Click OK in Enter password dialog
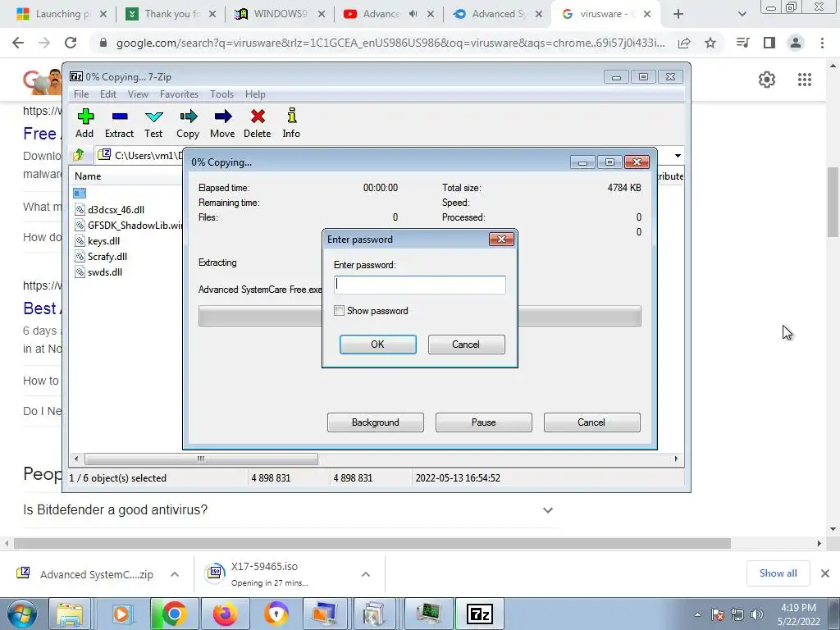840x630 pixels. [x=377, y=345]
